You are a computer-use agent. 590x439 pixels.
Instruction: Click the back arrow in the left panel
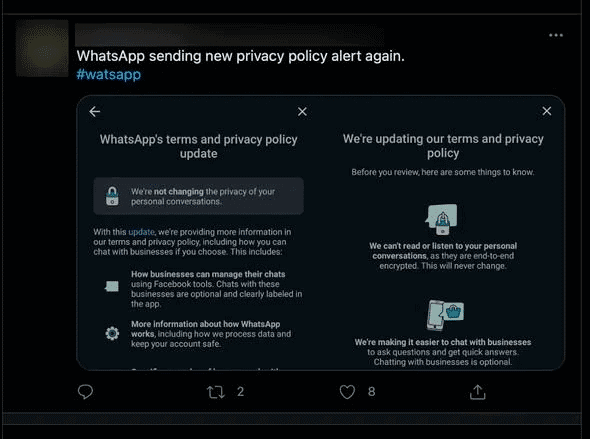[95, 111]
